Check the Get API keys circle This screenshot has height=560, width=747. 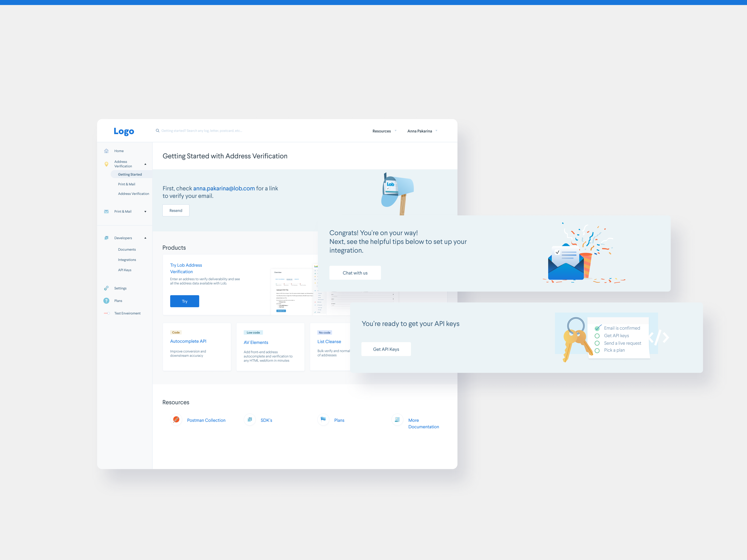point(597,336)
